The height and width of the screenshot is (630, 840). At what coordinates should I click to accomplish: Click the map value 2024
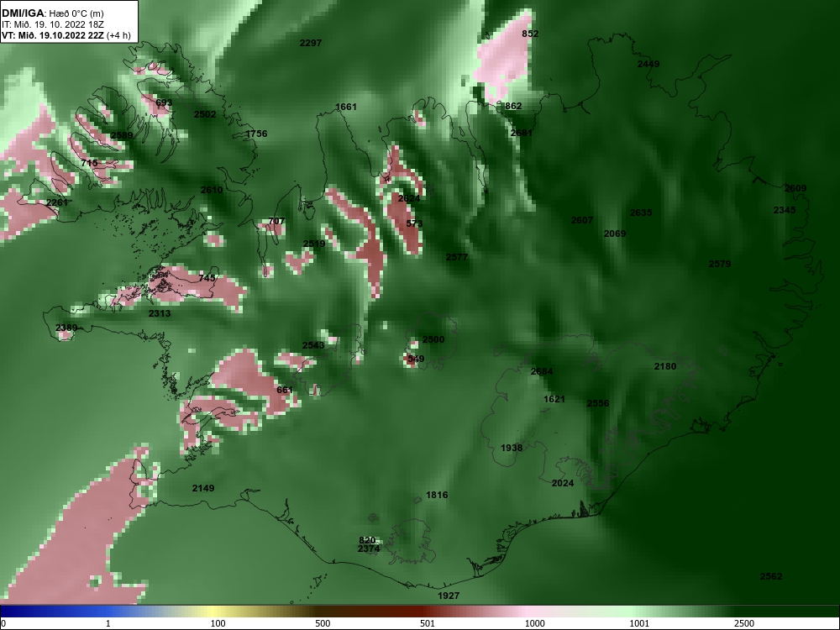coord(563,483)
